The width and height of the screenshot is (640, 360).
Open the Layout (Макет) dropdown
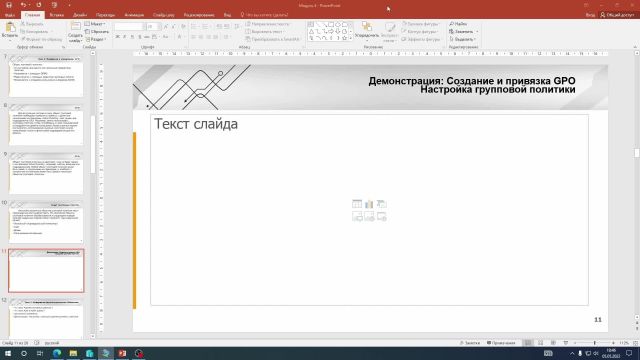click(x=95, y=24)
